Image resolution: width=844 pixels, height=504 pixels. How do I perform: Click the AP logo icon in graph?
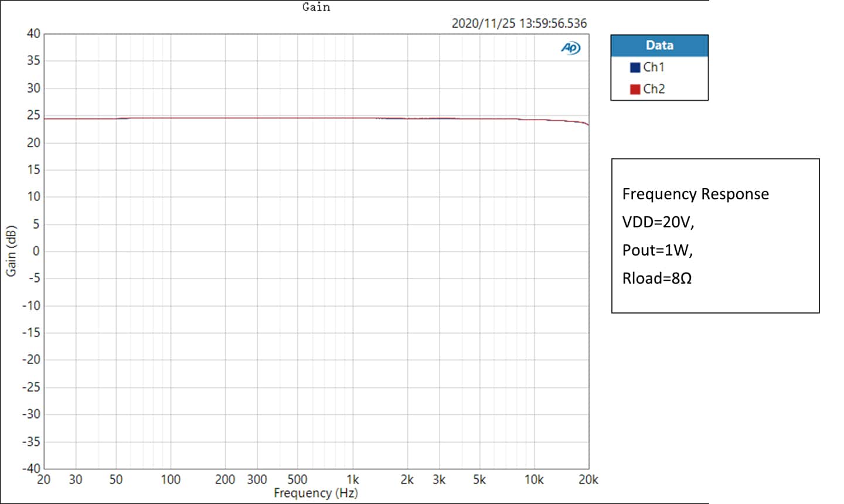570,48
